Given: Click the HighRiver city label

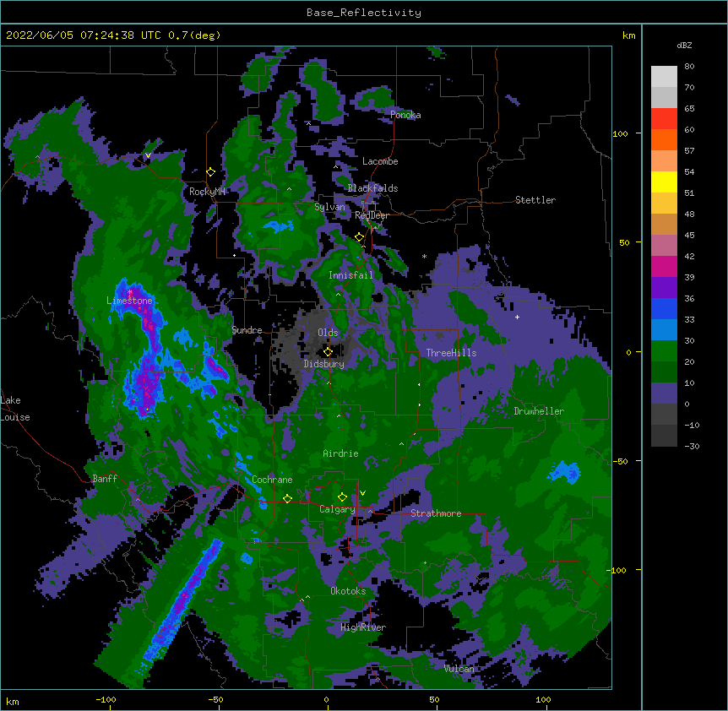Looking at the screenshot, I should point(363,627).
